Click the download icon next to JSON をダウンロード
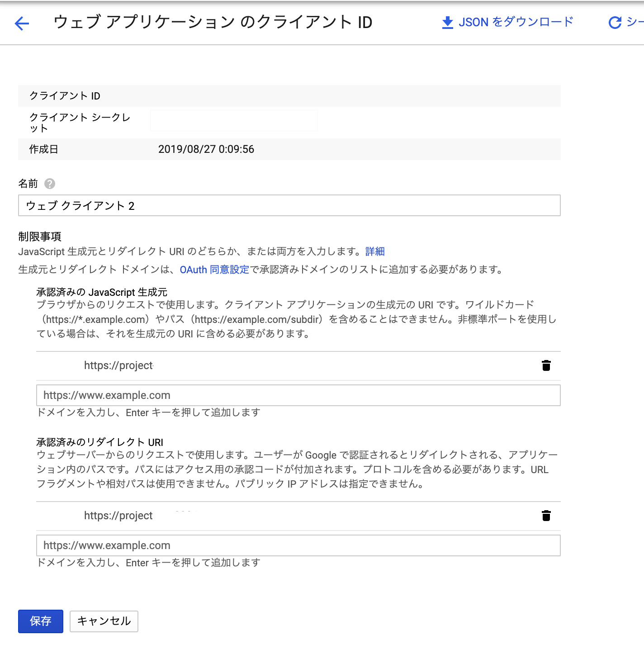Viewport: 644px width, 654px height. pos(447,22)
